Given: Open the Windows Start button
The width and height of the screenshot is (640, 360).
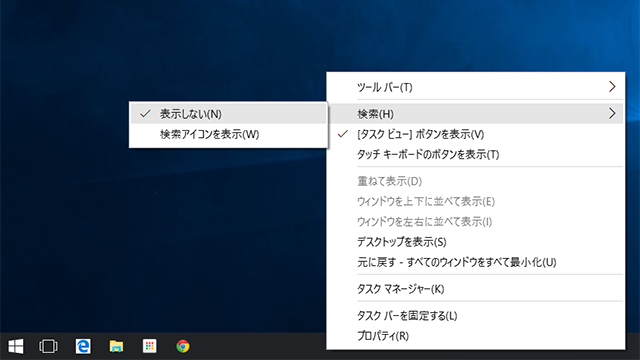Looking at the screenshot, I should click(16, 347).
